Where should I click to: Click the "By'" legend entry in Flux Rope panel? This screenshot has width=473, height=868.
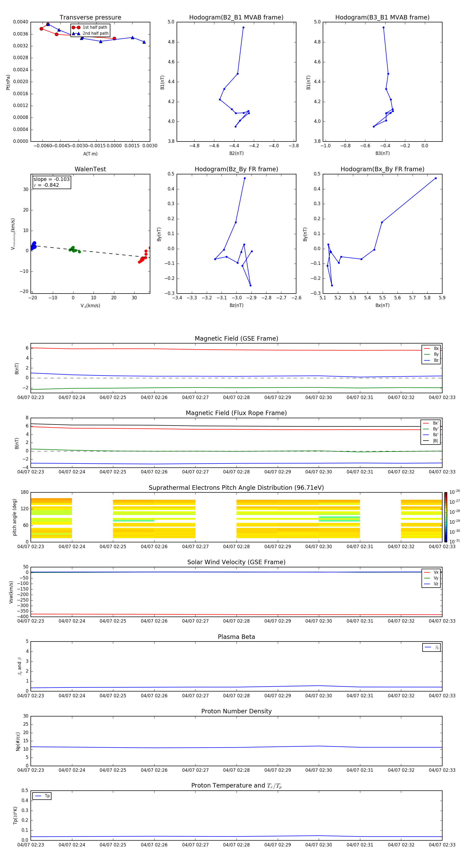pyautogui.click(x=431, y=429)
